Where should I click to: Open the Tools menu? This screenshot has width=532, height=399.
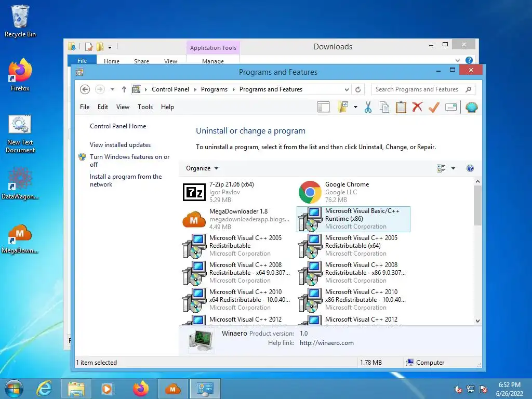pos(145,107)
